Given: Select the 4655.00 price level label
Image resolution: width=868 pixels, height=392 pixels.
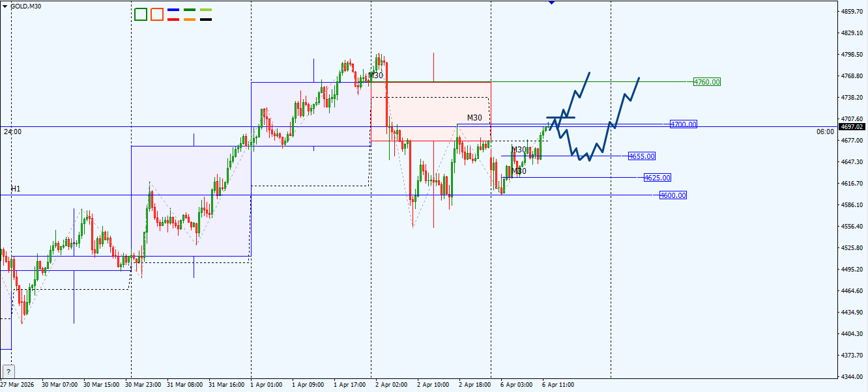Looking at the screenshot, I should pyautogui.click(x=642, y=156).
